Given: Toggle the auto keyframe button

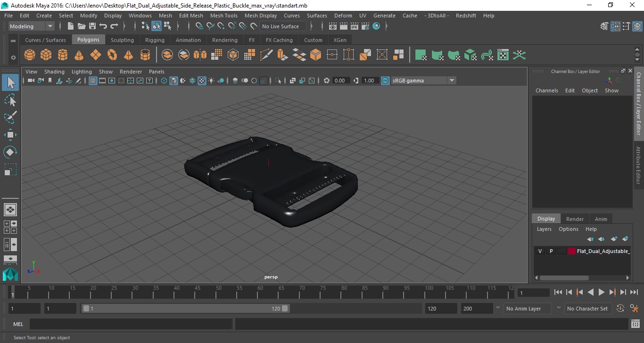Looking at the screenshot, I should pyautogui.click(x=620, y=309).
